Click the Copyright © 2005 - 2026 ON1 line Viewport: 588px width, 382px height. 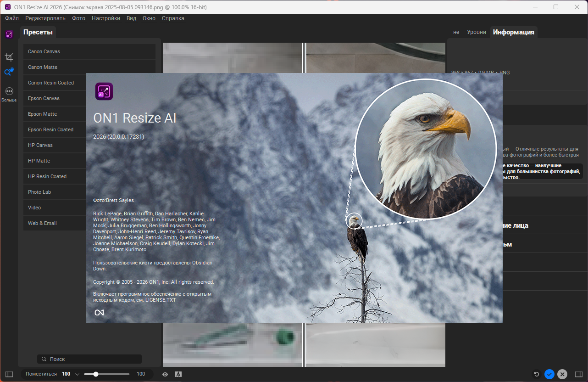[x=154, y=282]
